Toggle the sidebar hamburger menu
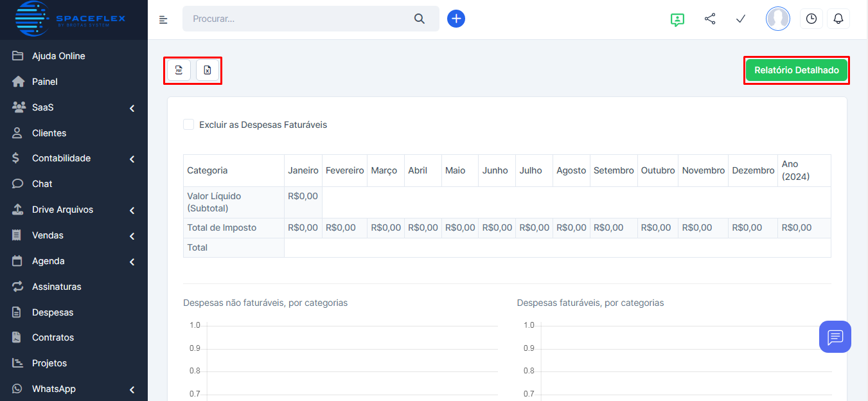Screen dimensions: 868x401 163,19
